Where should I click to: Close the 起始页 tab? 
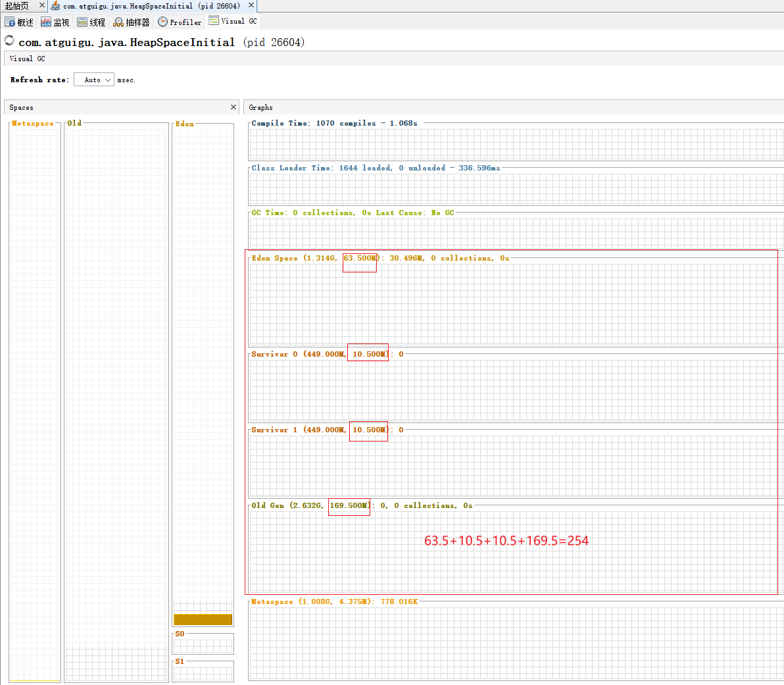coord(42,5)
